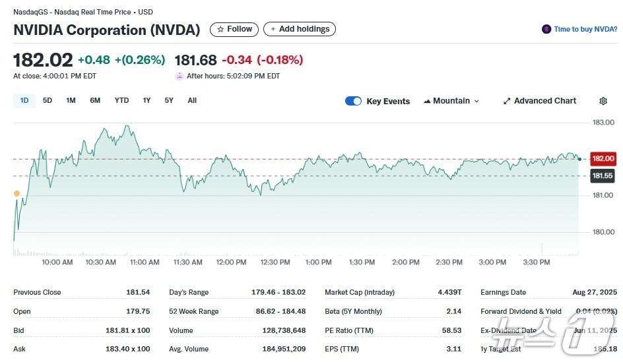Show the YTD chart range
The width and height of the screenshot is (623, 364).
[x=121, y=100]
